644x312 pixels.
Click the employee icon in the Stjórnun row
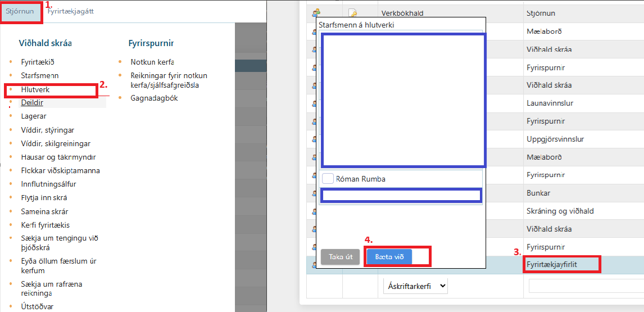tap(316, 12)
